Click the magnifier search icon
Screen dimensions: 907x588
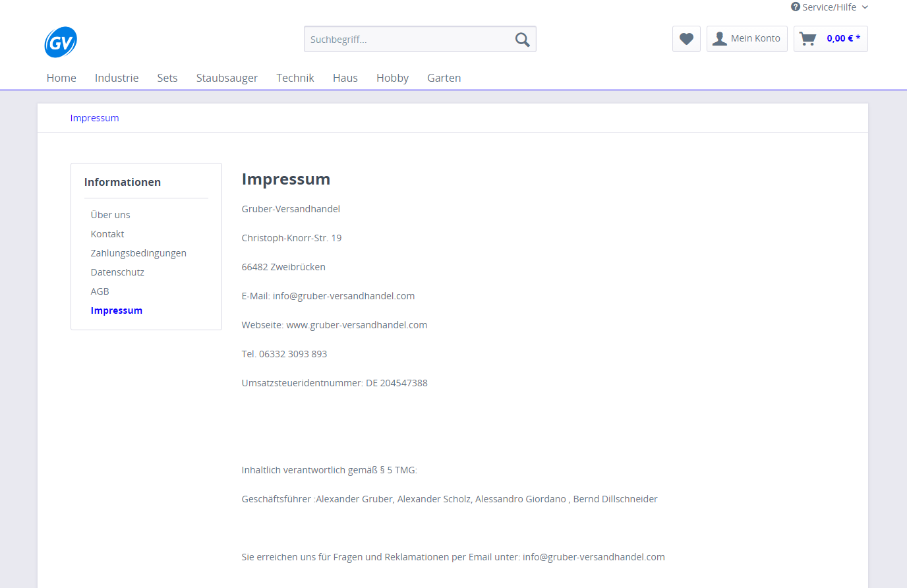(522, 40)
